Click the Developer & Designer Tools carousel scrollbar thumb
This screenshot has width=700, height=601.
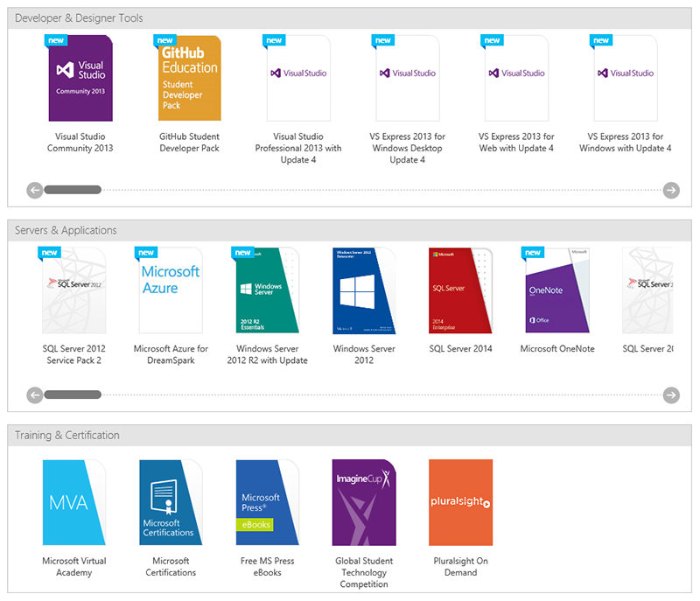tap(73, 190)
